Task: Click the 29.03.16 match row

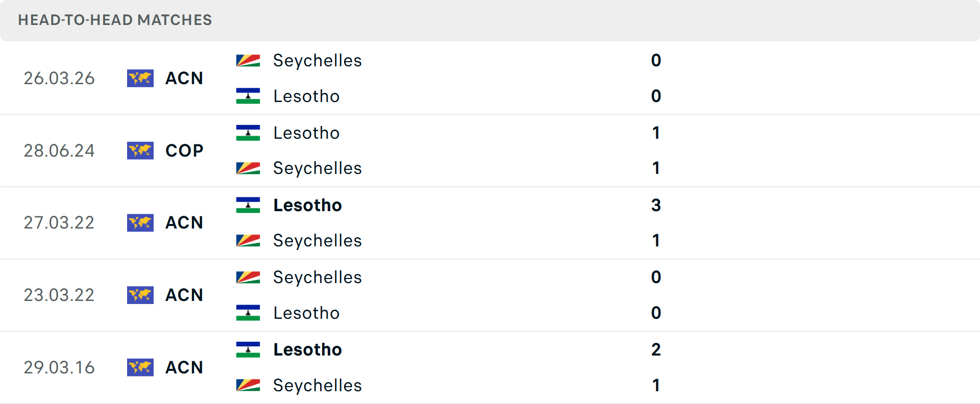Action: [490, 367]
